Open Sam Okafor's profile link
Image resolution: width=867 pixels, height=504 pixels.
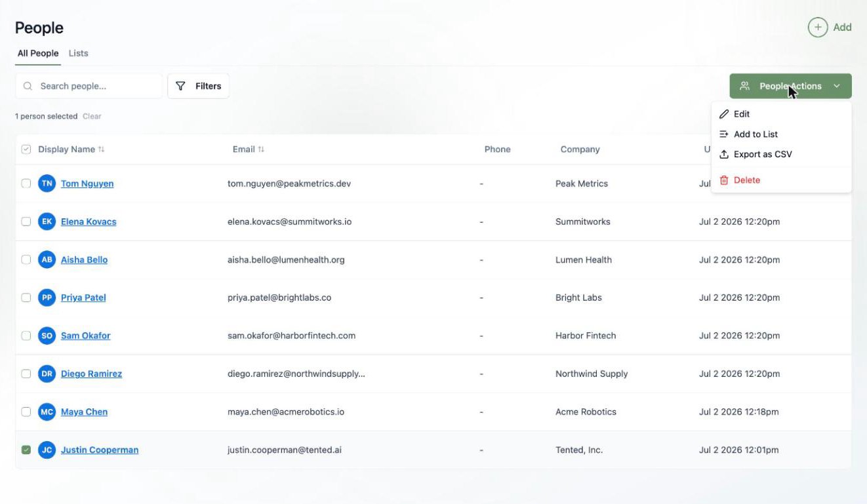[86, 336]
